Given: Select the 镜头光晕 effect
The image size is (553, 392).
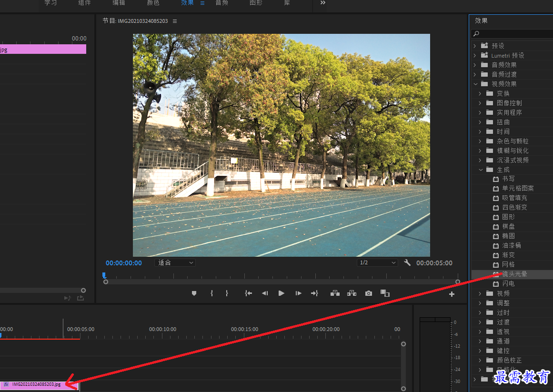Looking at the screenshot, I should coord(514,274).
